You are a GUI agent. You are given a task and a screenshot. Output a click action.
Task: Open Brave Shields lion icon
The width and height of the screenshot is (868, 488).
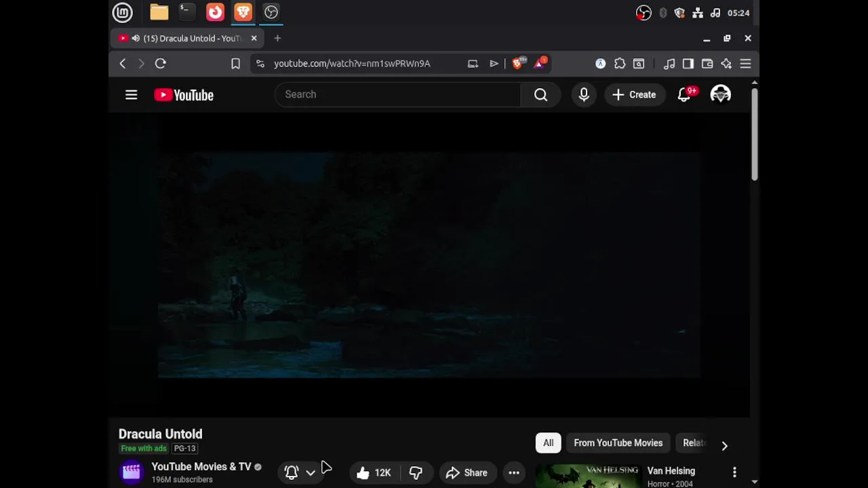[x=518, y=63]
